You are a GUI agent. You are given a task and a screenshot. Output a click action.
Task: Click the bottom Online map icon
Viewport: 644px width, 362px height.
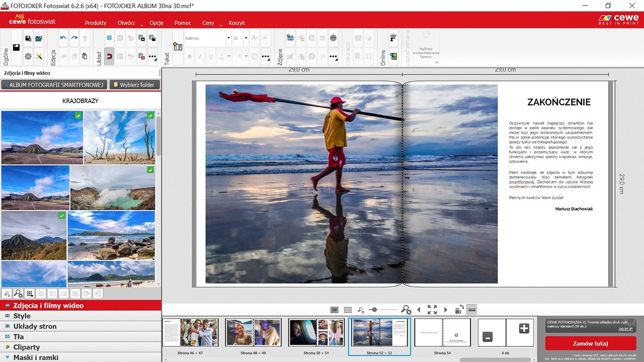coord(393,56)
